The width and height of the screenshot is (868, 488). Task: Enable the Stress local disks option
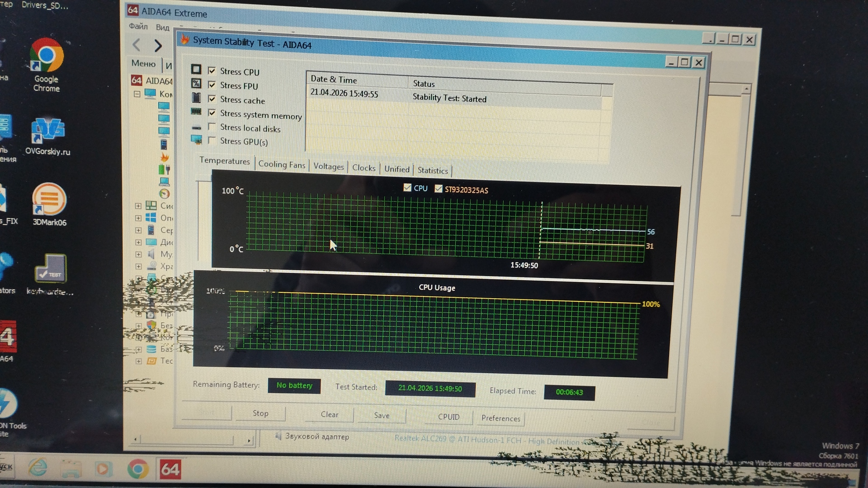point(212,127)
